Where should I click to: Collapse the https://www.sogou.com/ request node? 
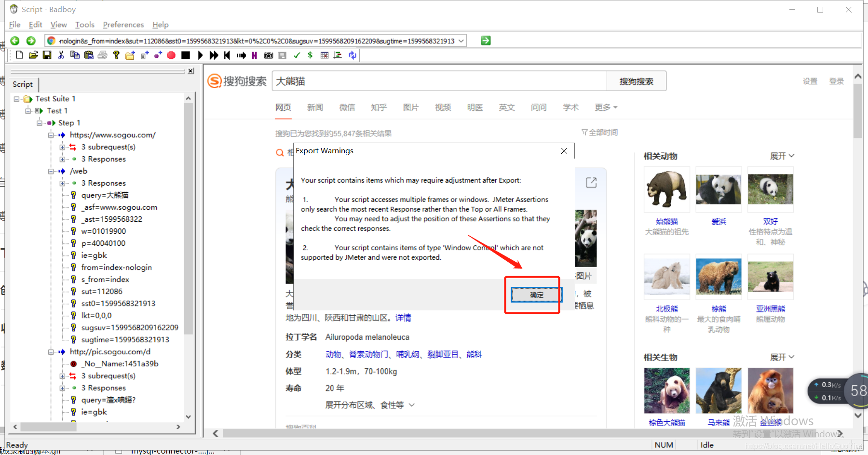[51, 135]
